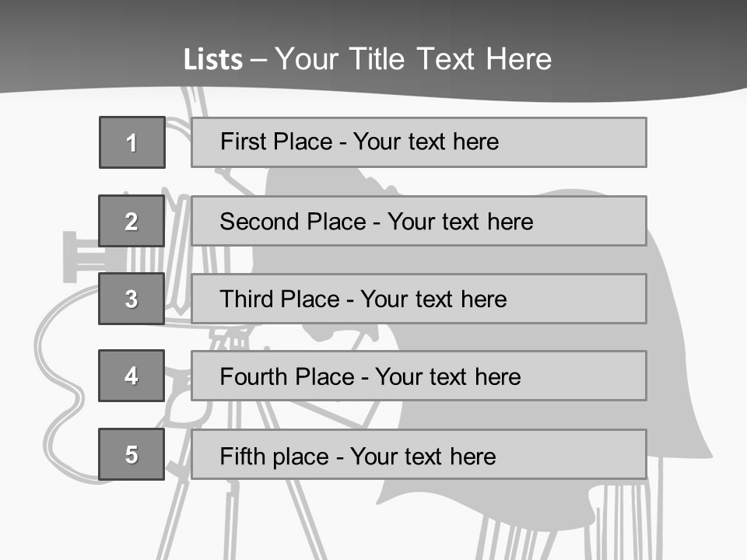Select the photographer's cloth silhouette at right
747x560 pixels.
pos(677,350)
